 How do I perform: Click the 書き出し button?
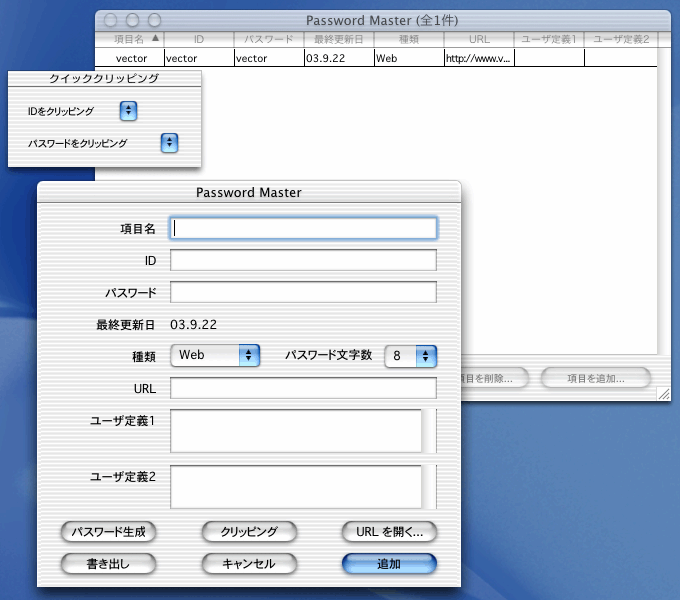(x=109, y=564)
